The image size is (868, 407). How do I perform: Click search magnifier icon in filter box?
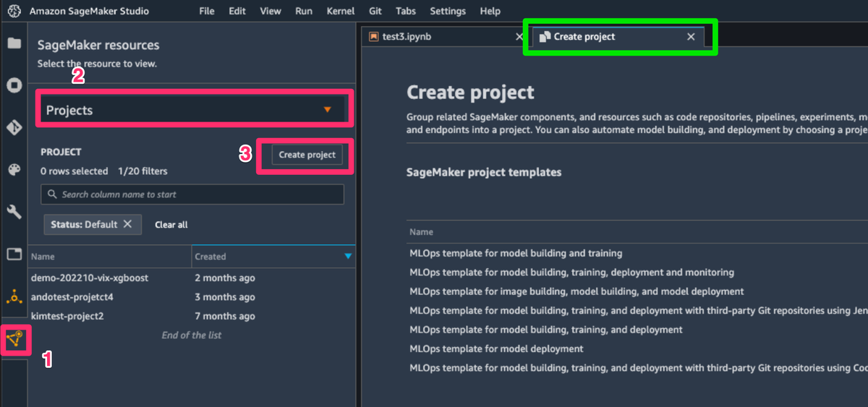[53, 194]
